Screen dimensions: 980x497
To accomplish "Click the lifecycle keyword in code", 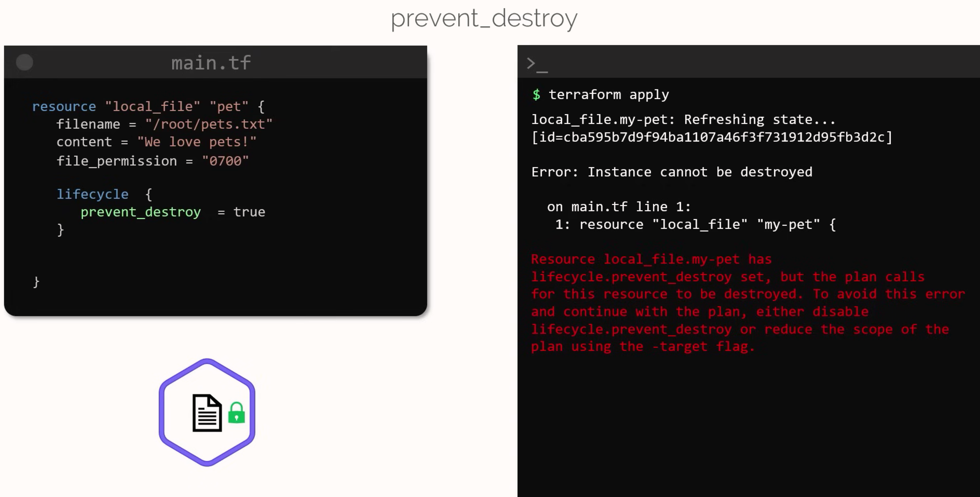I will [x=92, y=194].
